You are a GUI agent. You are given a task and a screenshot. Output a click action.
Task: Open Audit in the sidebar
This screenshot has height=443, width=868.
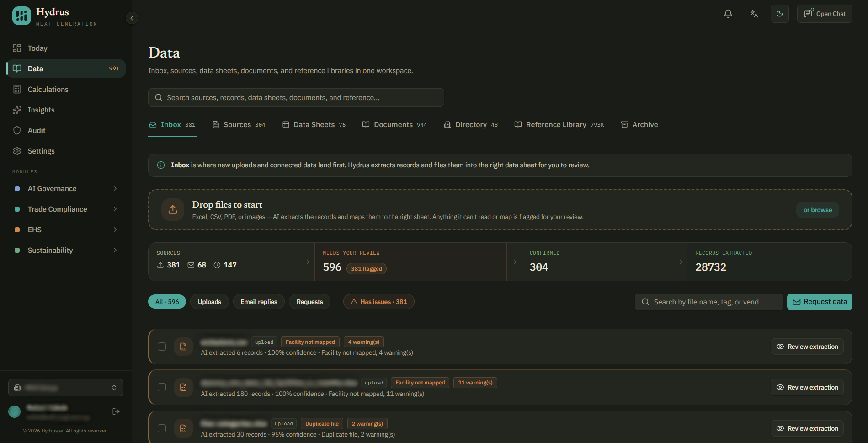[x=66, y=130]
